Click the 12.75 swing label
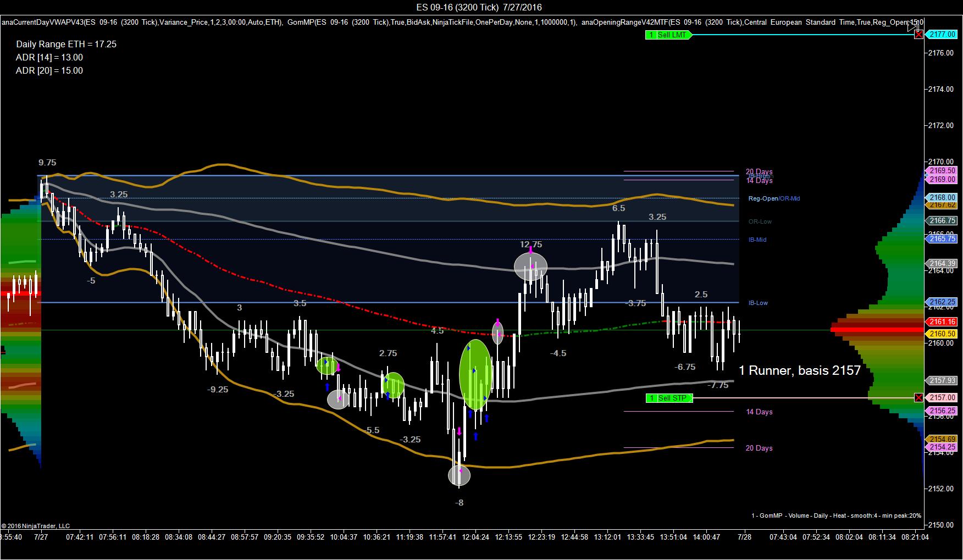Screen dimensions: 963x560 tap(531, 245)
